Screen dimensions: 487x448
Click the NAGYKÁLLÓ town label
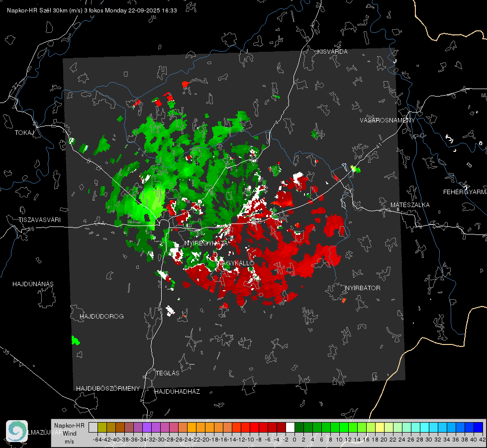coord(235,263)
